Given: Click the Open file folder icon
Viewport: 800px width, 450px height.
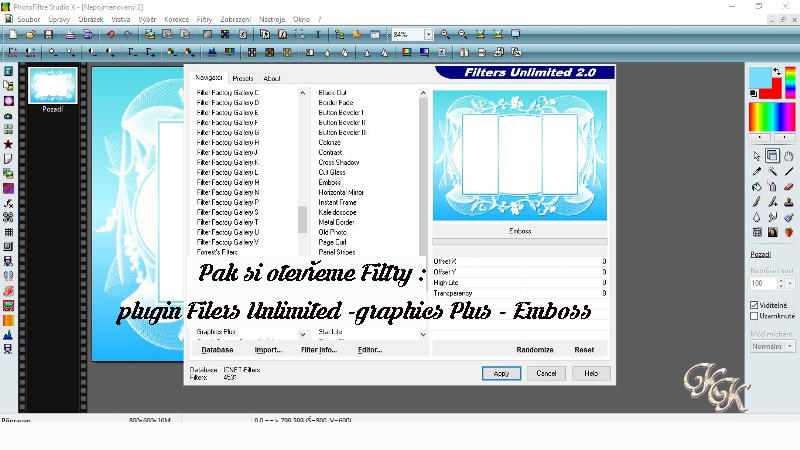Looking at the screenshot, I should pos(31,34).
